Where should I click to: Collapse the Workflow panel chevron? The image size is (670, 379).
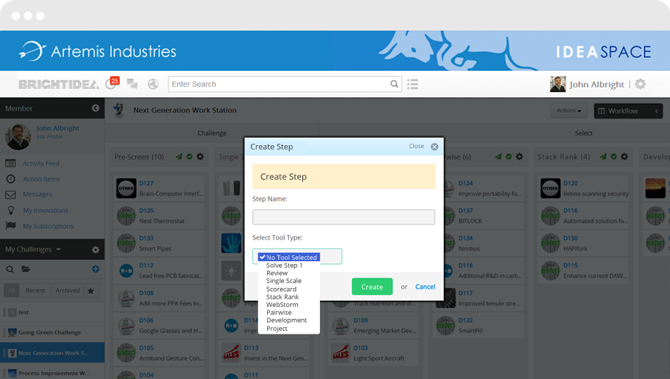coord(656,111)
